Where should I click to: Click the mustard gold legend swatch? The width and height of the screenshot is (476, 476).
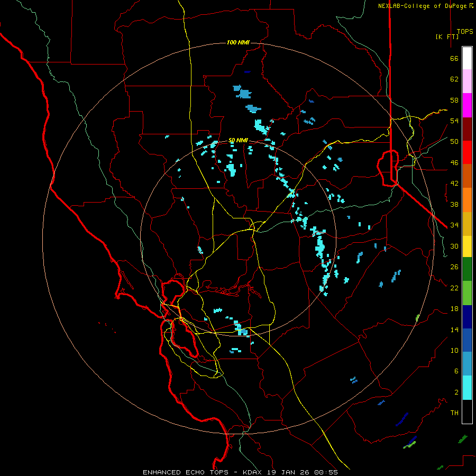tap(467, 224)
